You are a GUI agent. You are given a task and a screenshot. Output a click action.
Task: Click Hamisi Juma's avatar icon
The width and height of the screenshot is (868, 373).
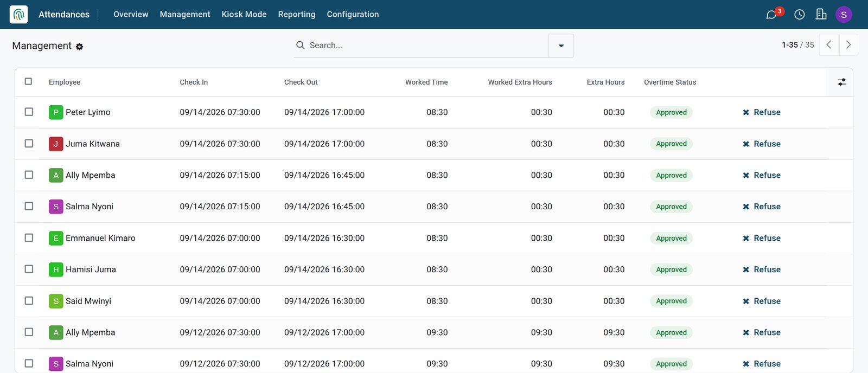[56, 269]
